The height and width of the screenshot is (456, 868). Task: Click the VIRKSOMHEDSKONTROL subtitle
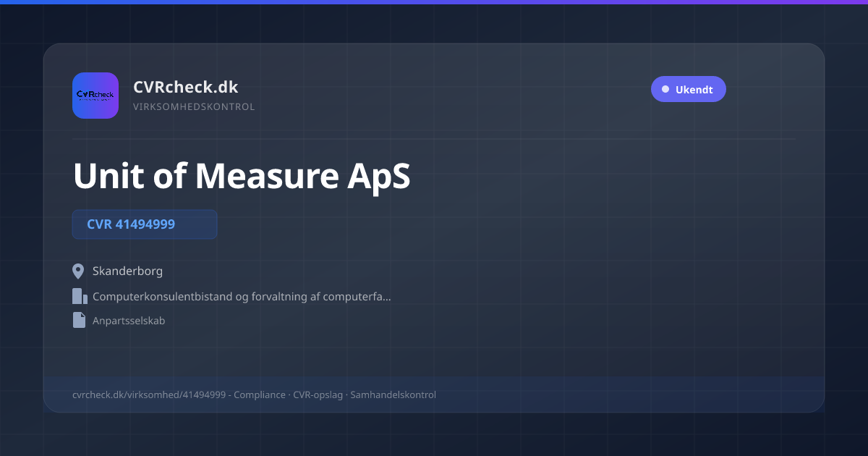click(x=194, y=107)
